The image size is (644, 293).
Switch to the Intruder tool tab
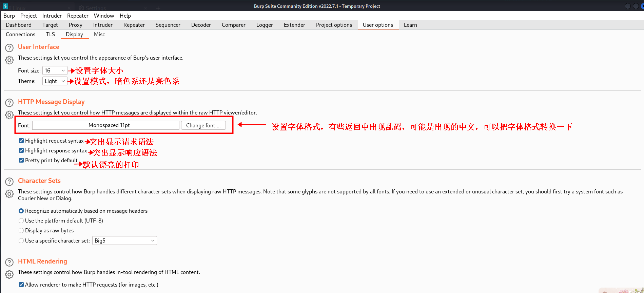point(103,25)
